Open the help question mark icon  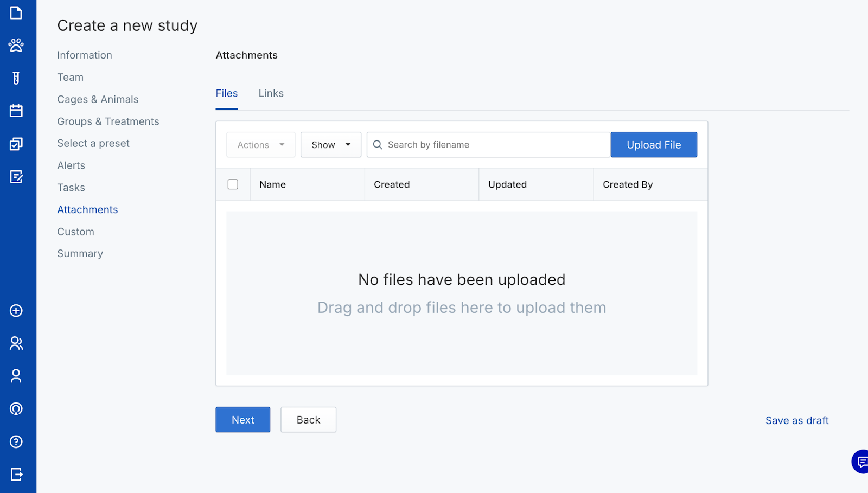tap(16, 442)
